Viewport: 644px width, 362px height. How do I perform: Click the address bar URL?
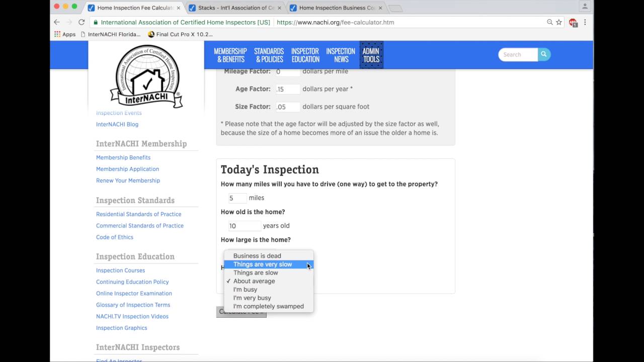coord(336,22)
